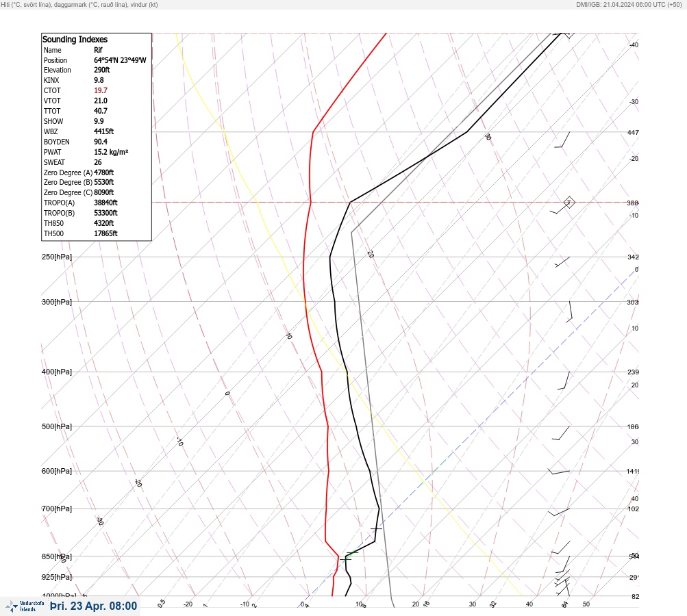The height and width of the screenshot is (616, 687).
Task: Click the TTOT value 40.7
Action: (x=100, y=111)
